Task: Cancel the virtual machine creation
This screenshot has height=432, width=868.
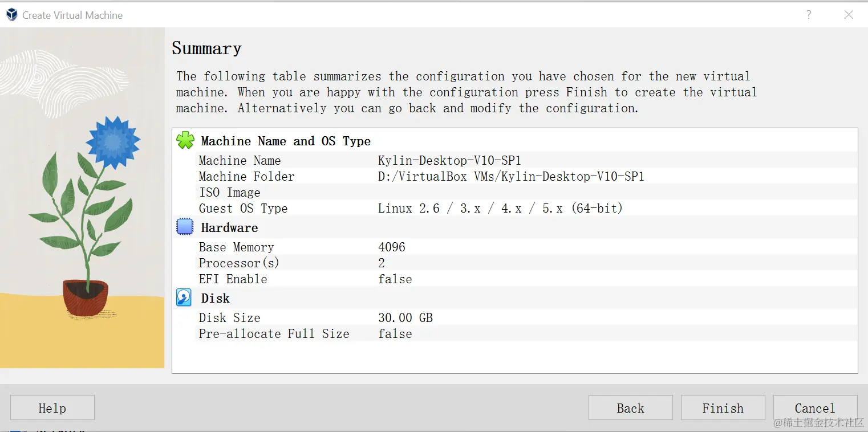Action: [815, 408]
